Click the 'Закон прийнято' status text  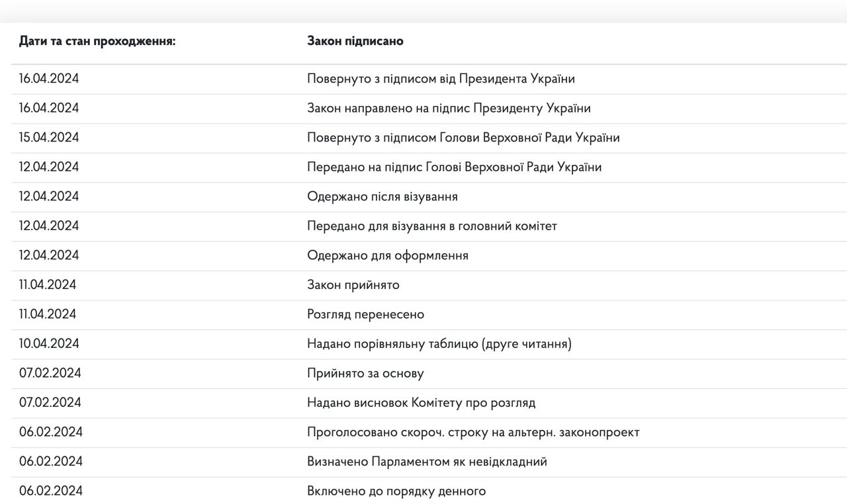pos(353,285)
